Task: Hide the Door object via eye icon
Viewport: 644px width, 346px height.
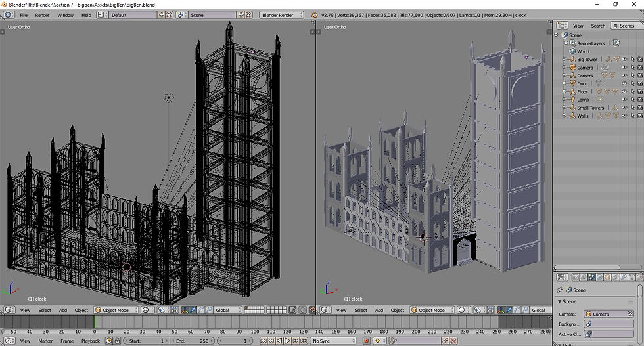Action: 624,83
